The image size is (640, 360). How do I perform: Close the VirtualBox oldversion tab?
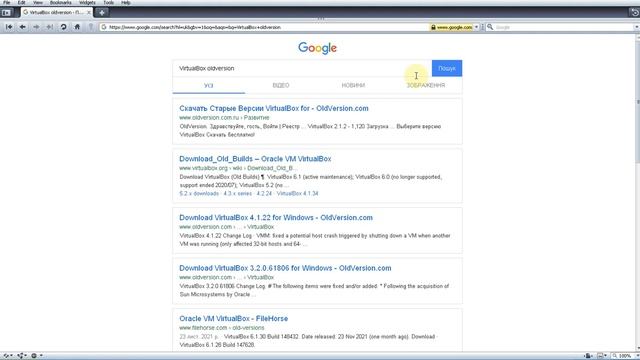click(x=89, y=13)
